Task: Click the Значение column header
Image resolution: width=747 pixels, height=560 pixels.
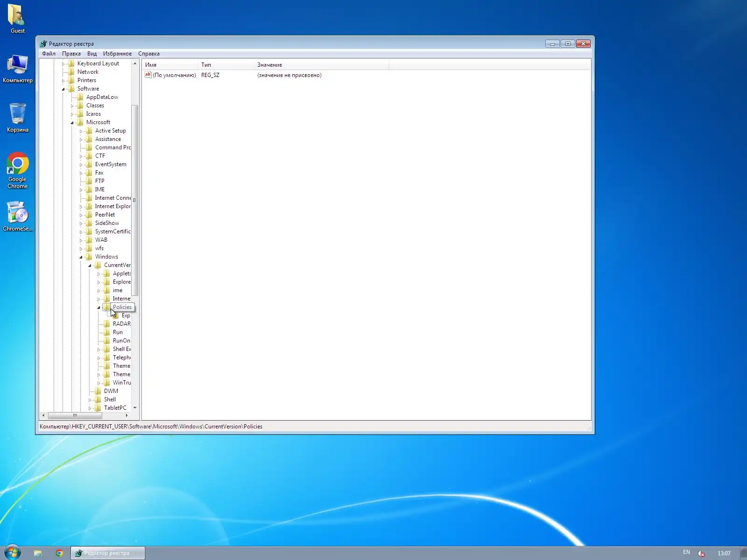Action: pyautogui.click(x=321, y=65)
